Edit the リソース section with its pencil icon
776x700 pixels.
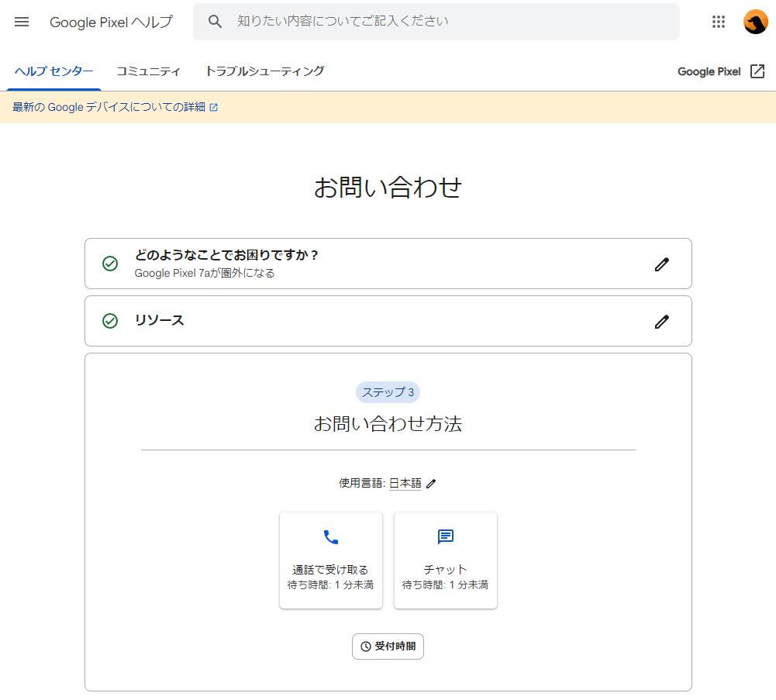[661, 321]
